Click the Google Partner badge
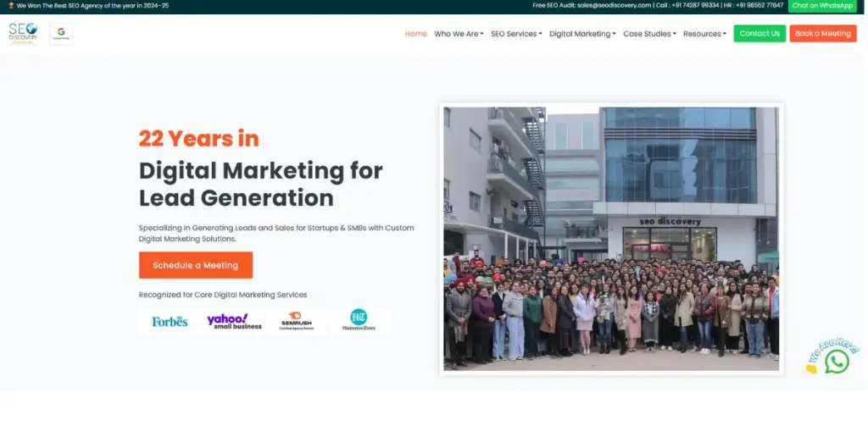The height and width of the screenshot is (448, 868). [x=61, y=34]
